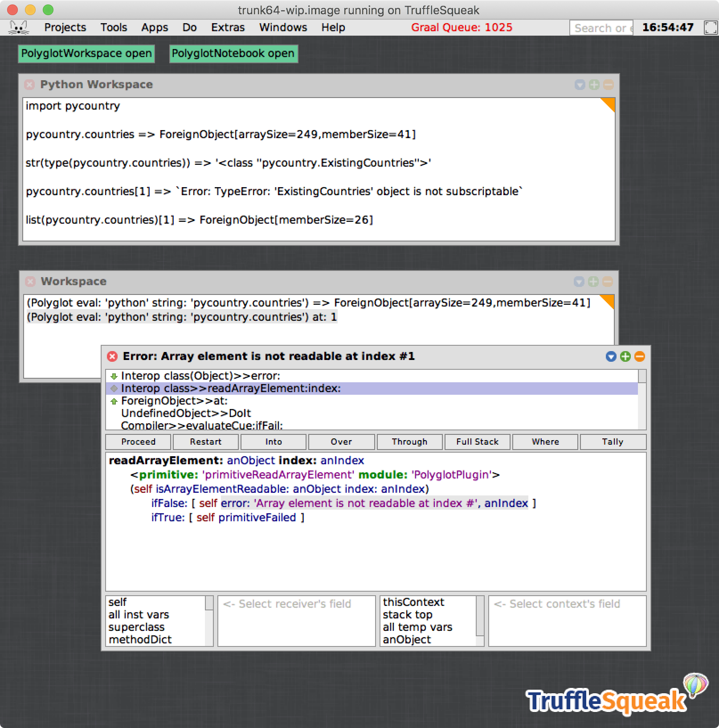The image size is (719, 728).
Task: Click the Select receiver's field value pane
Action: tap(297, 621)
